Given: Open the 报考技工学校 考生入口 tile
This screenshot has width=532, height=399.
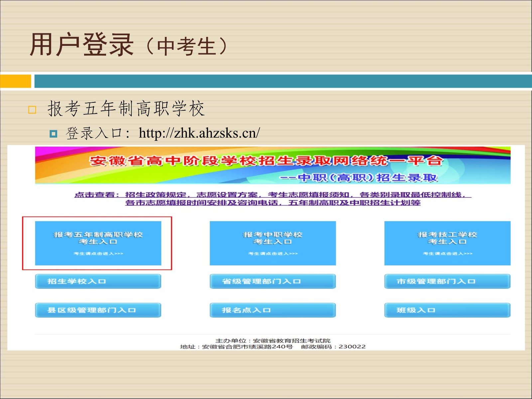Looking at the screenshot, I should (447, 243).
